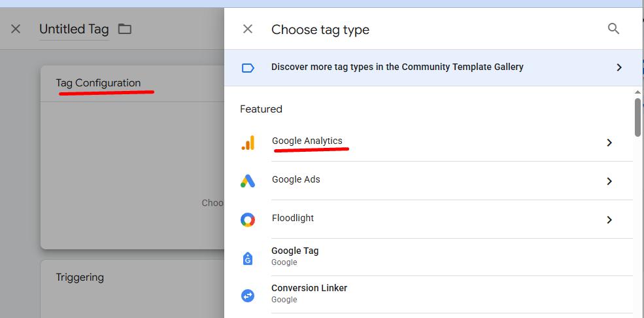Viewport: 644px width, 318px height.
Task: Expand the Floodlight chevron arrow
Action: click(x=609, y=220)
